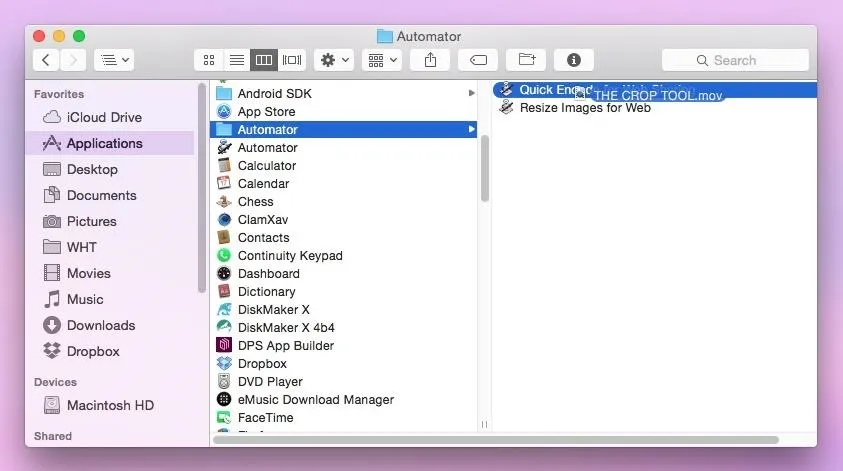Click the column resize handle at bottom
The height and width of the screenshot is (471, 843).
[484, 425]
